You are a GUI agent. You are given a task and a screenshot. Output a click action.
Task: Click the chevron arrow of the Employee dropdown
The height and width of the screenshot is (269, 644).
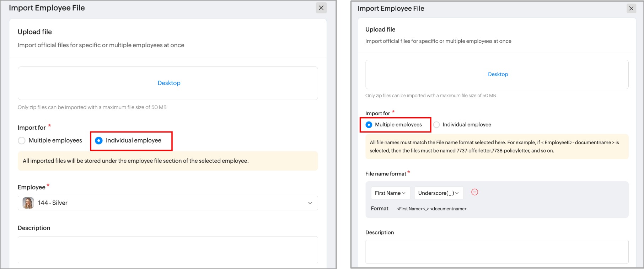click(x=310, y=203)
